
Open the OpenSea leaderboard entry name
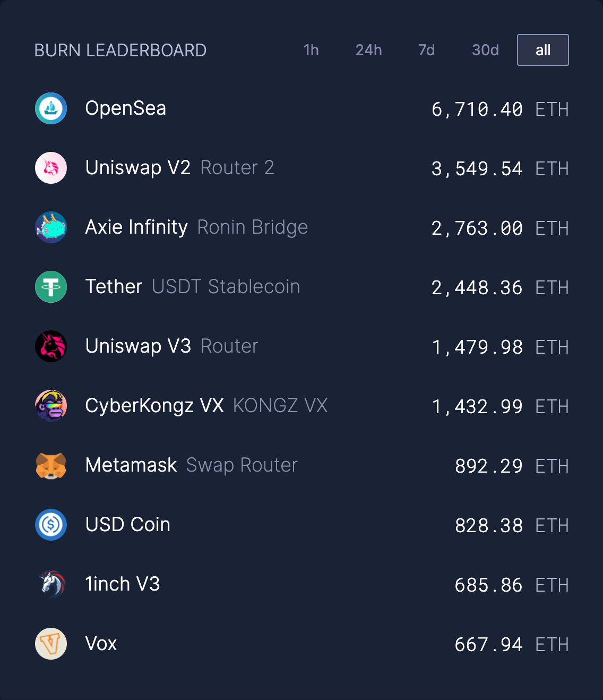126,108
